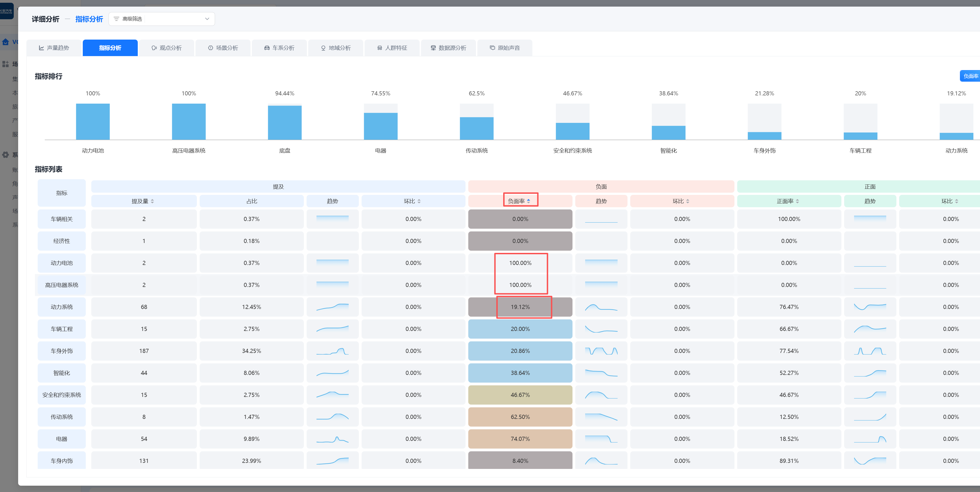
Task: Click the 电器 bar in 指标排行 chart
Action: point(381,126)
